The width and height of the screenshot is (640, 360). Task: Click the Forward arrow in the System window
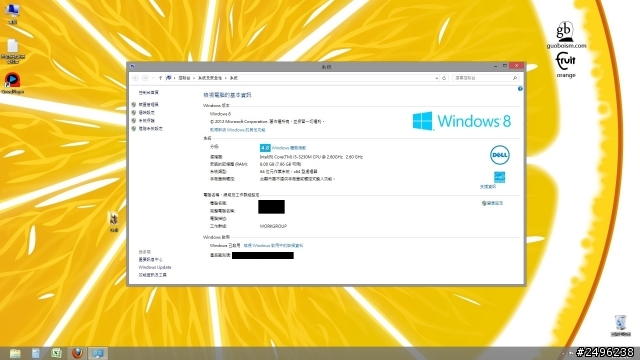tap(145, 78)
